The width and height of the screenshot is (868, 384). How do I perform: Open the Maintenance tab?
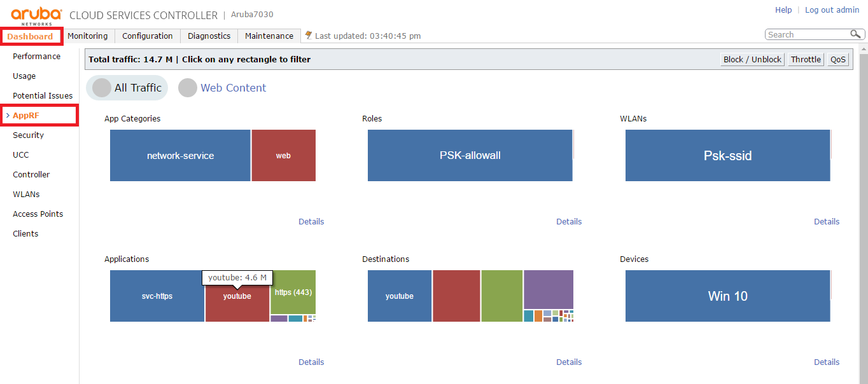coord(269,36)
